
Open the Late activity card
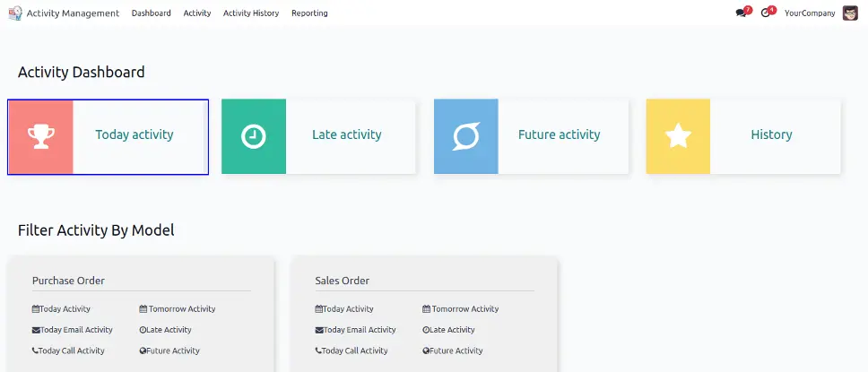(x=346, y=135)
